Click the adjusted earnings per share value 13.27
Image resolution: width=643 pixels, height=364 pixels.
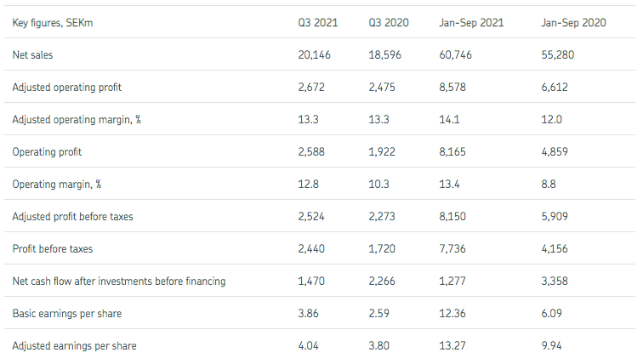(453, 345)
